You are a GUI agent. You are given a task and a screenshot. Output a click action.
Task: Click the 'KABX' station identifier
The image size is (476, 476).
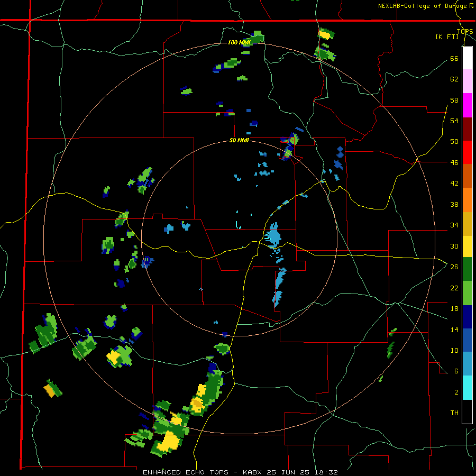[253, 472]
